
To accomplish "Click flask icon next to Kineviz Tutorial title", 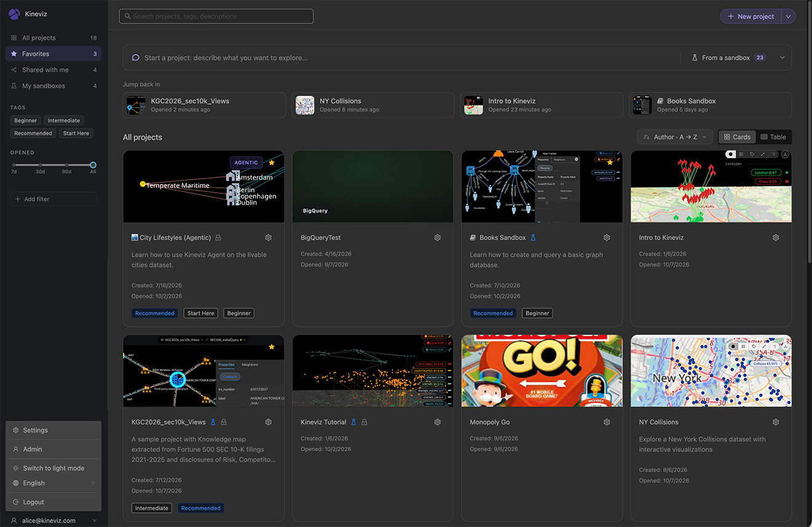I will tap(354, 422).
